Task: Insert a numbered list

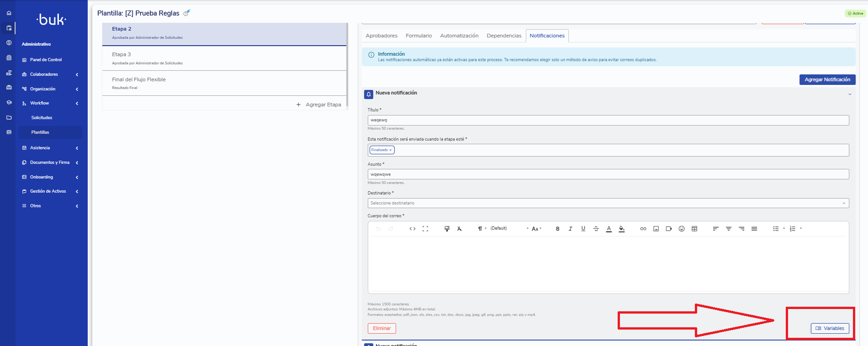Action: (x=793, y=229)
